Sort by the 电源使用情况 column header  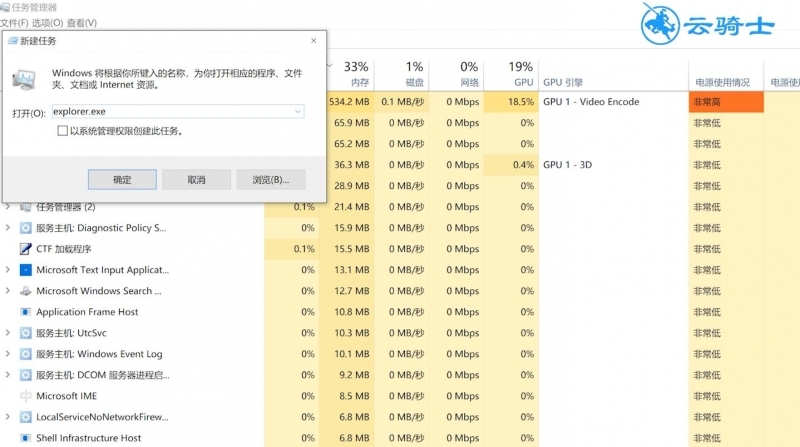tap(726, 74)
